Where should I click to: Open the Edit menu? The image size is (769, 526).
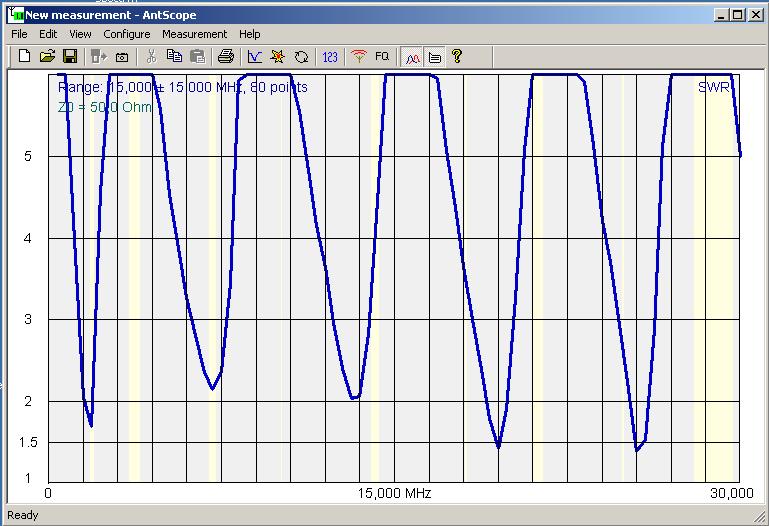48,34
